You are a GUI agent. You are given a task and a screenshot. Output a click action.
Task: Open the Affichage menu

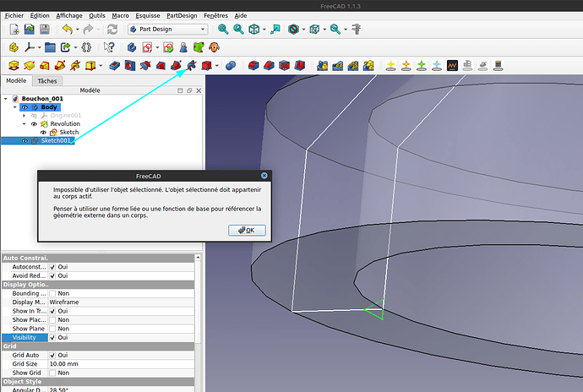coord(69,15)
